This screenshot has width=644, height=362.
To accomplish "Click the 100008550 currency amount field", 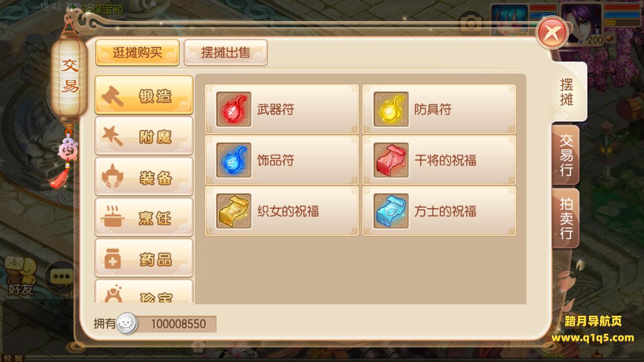I will click(x=176, y=324).
